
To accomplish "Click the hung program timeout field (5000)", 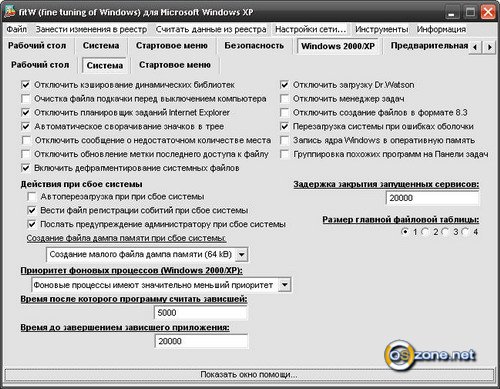I will click(x=201, y=313).
